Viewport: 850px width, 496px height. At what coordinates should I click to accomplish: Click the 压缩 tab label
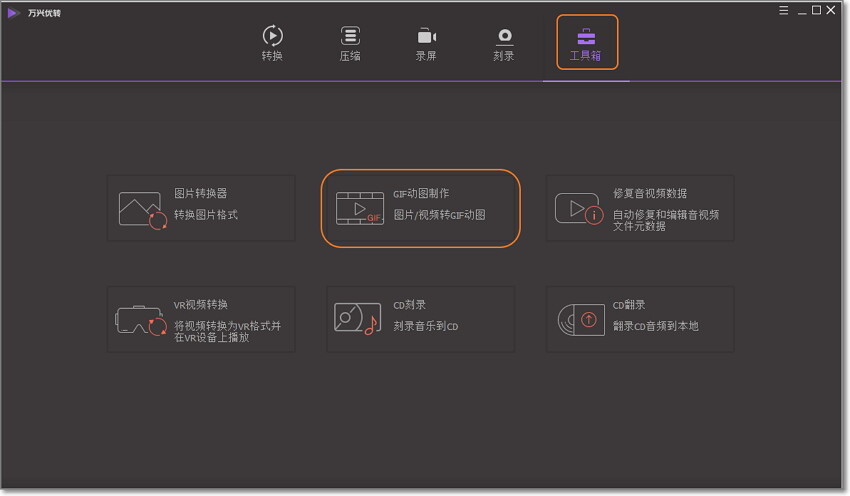pos(350,56)
